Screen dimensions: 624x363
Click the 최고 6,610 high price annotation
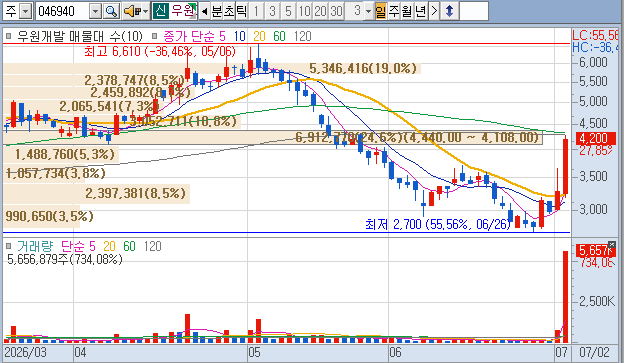[160, 51]
